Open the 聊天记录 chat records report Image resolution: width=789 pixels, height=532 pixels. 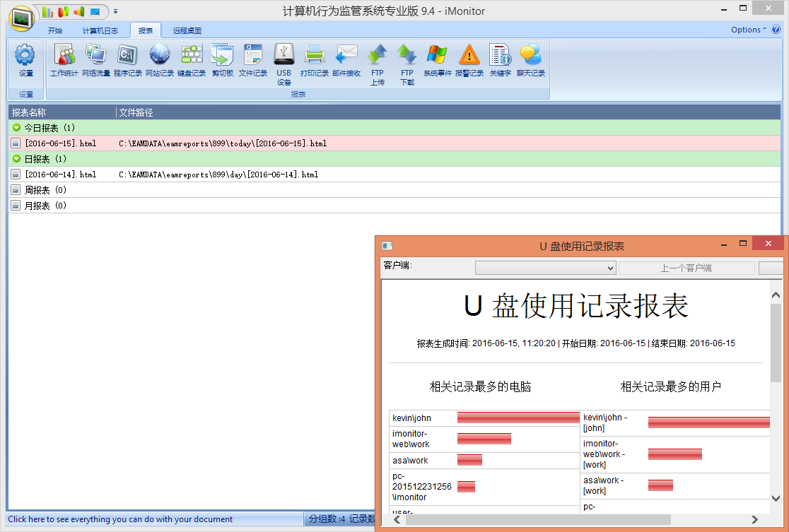tap(531, 60)
